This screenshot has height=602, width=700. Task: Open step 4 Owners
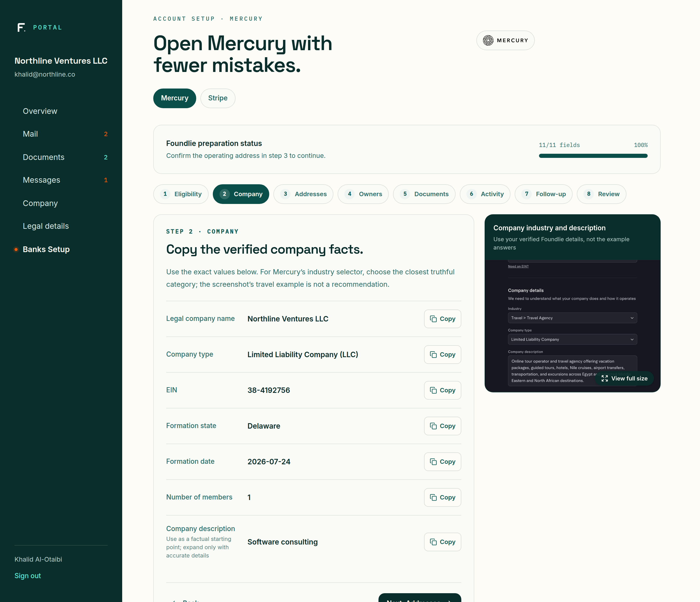[363, 194]
